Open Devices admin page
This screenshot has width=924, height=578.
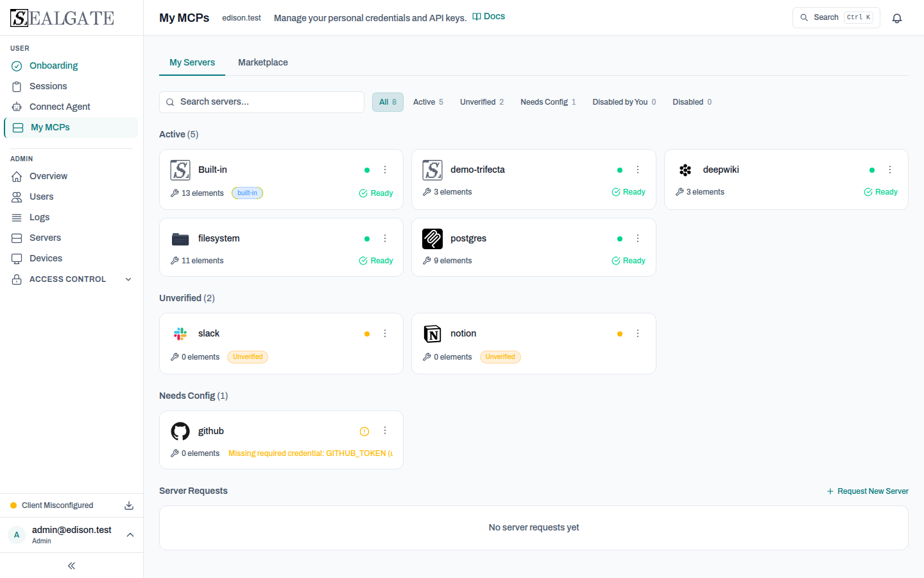(x=71, y=258)
